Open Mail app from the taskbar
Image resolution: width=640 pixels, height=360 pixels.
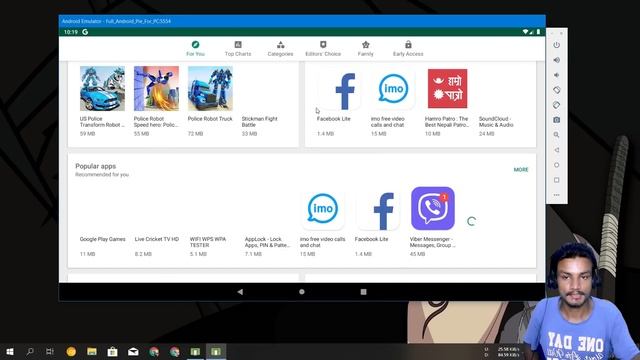pyautogui.click(x=133, y=351)
